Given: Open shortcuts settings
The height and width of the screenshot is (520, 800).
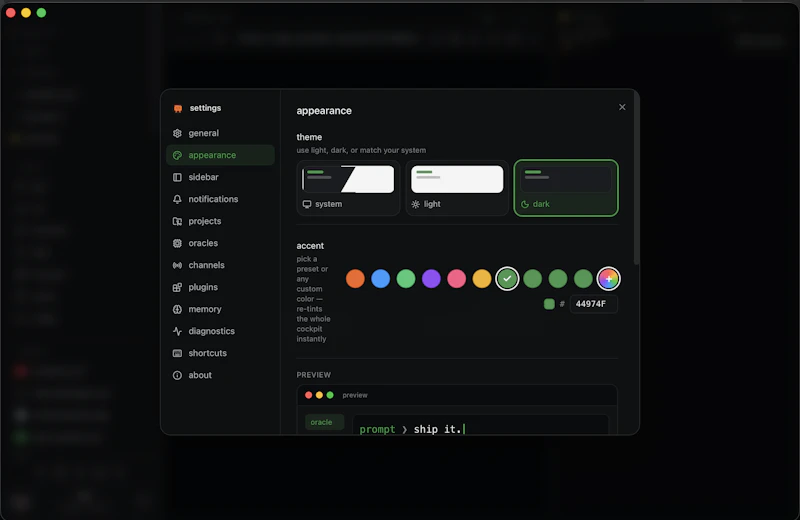Looking at the screenshot, I should tap(220, 353).
